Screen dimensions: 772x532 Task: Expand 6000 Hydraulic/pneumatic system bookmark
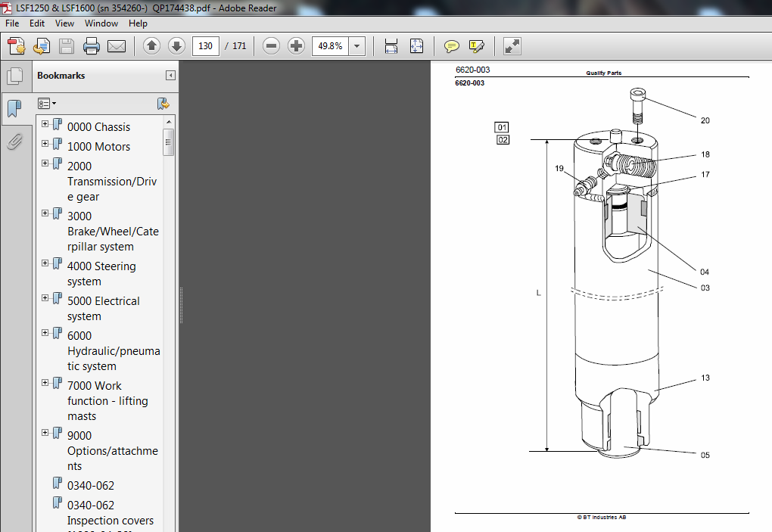click(45, 333)
